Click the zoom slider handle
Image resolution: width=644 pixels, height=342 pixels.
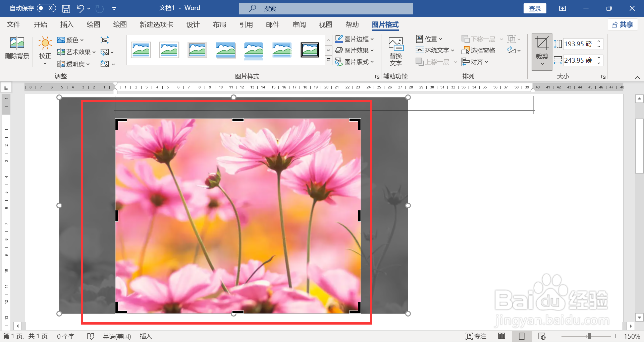pos(589,336)
